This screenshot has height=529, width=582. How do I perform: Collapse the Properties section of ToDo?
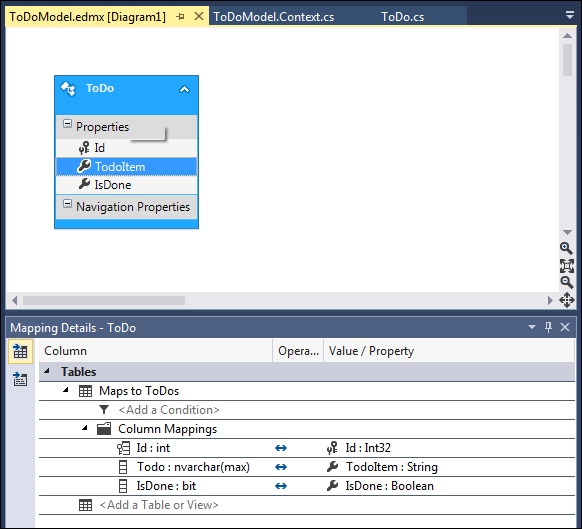(67, 124)
